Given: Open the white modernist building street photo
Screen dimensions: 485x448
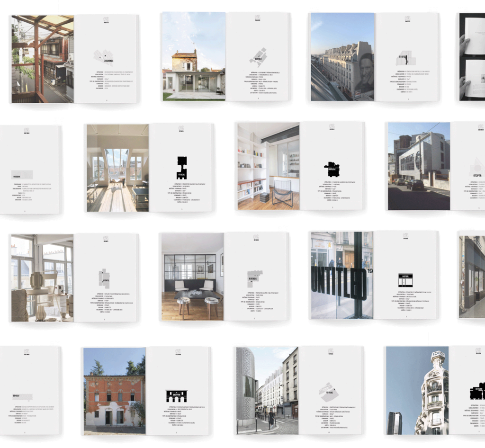Looking at the screenshot, I should click(419, 166).
